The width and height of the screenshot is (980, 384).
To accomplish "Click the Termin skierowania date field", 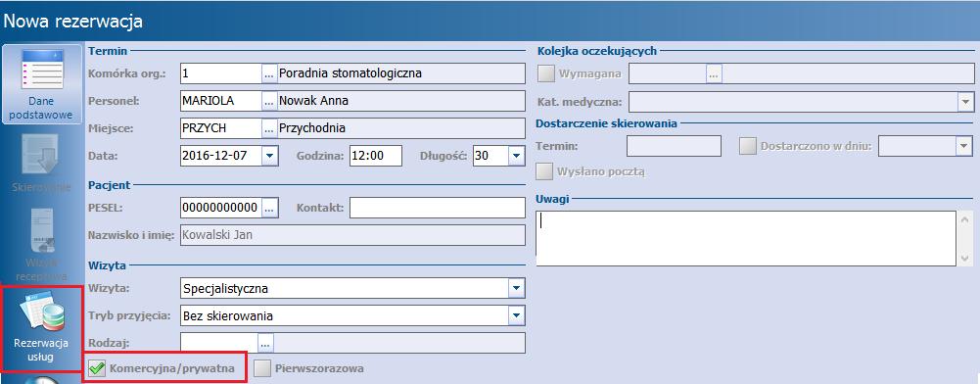I will pos(674,146).
